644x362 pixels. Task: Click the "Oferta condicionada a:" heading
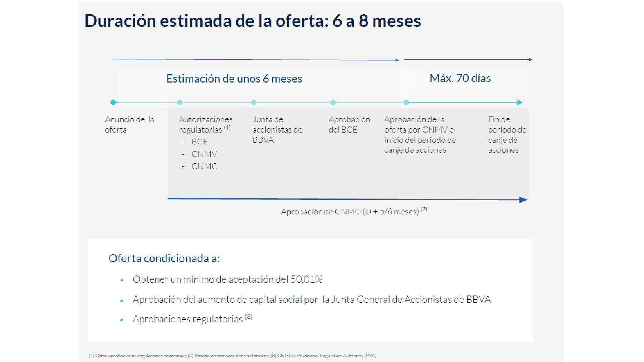pyautogui.click(x=164, y=258)
